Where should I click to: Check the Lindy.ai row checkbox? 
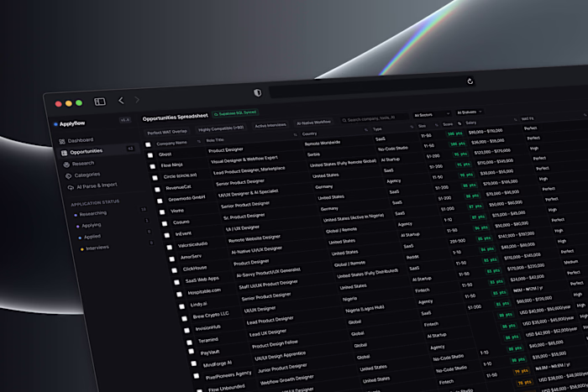click(x=182, y=306)
